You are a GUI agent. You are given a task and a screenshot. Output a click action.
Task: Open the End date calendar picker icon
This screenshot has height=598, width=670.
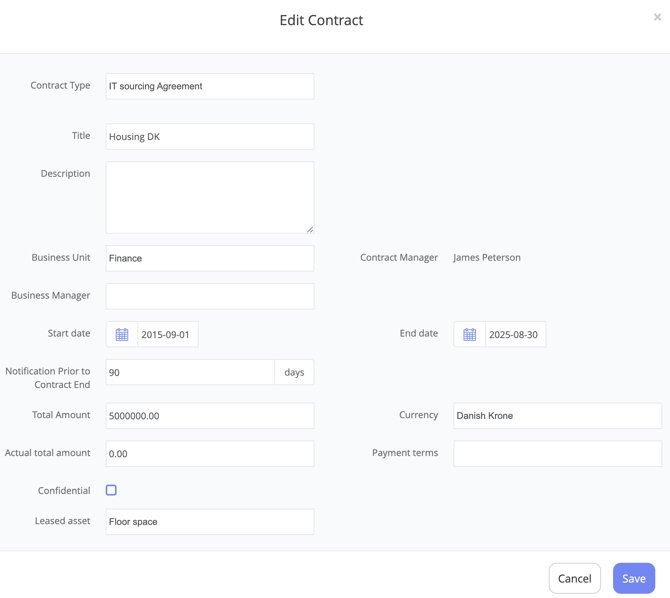pos(469,334)
